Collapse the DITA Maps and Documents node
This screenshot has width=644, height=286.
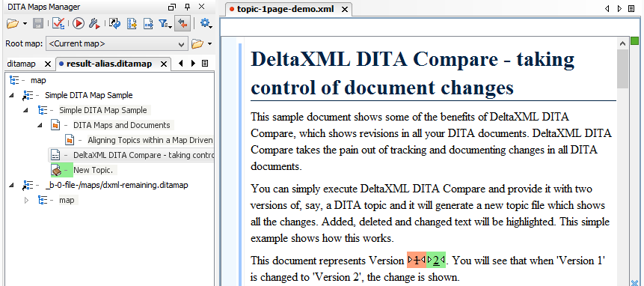click(40, 125)
